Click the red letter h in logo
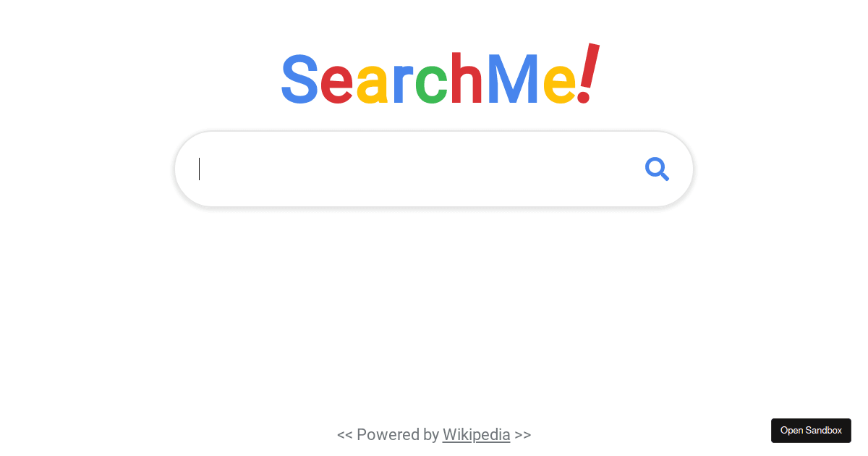 click(467, 77)
